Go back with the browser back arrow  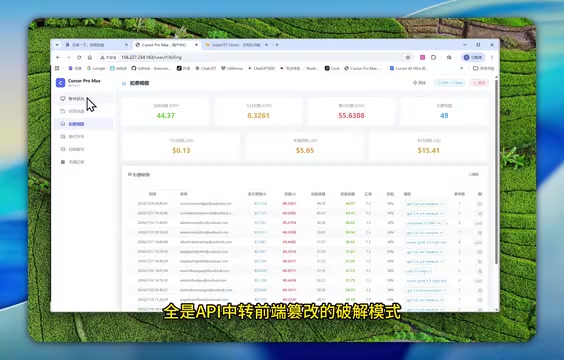[58, 57]
